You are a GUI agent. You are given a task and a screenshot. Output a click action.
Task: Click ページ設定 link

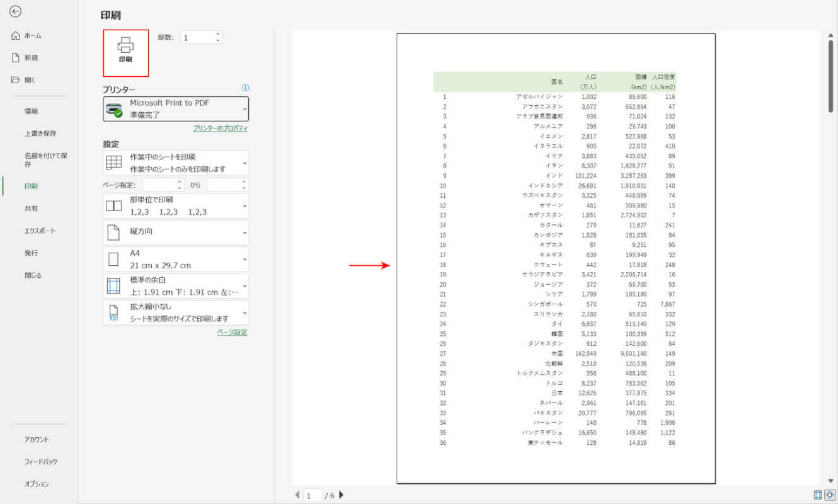[x=232, y=333]
